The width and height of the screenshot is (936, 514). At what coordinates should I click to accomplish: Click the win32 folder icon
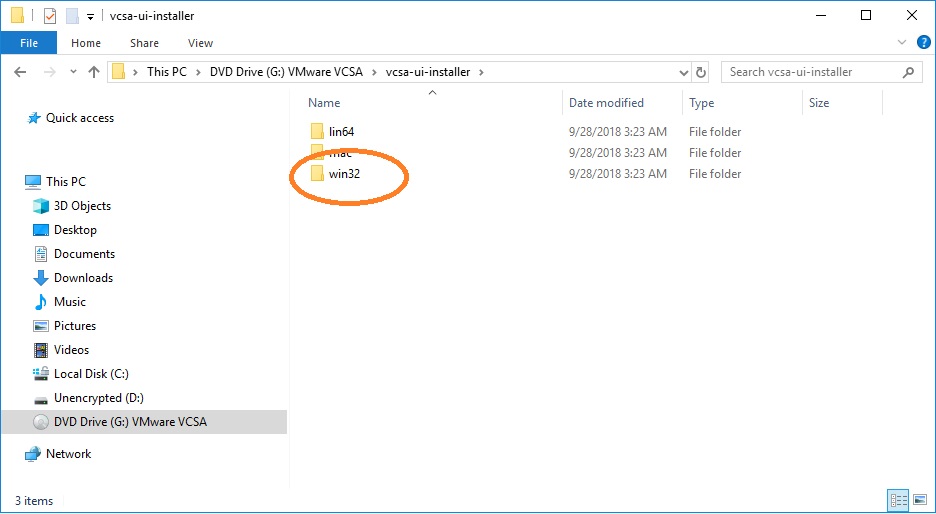pos(317,174)
